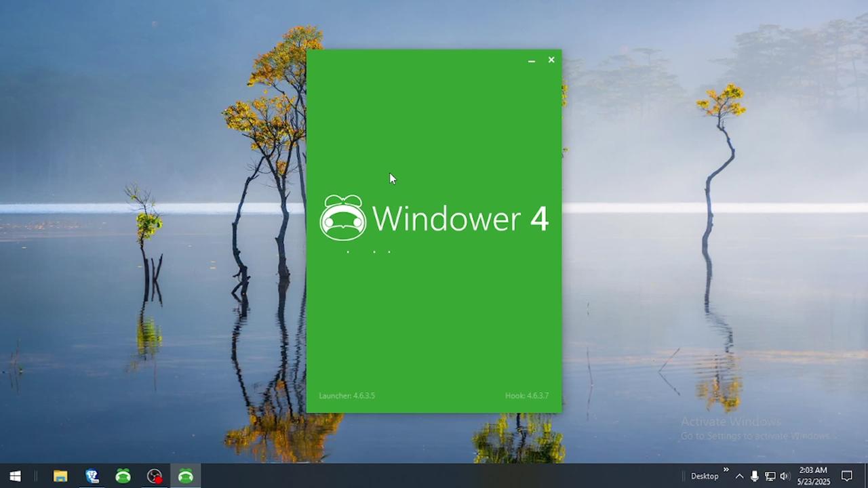Show hidden system tray icons

(x=739, y=476)
